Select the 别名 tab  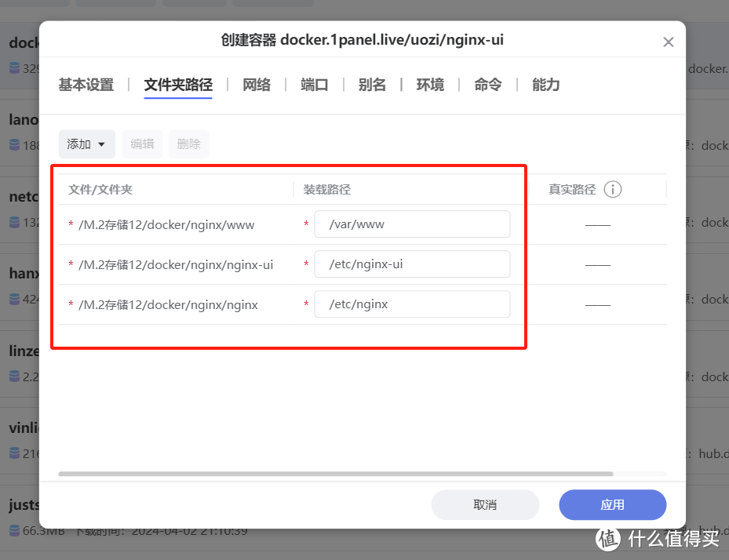tap(372, 85)
